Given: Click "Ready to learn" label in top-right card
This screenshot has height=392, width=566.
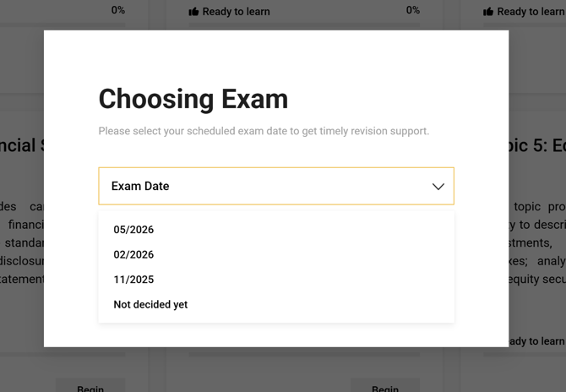Looking at the screenshot, I should [x=531, y=12].
